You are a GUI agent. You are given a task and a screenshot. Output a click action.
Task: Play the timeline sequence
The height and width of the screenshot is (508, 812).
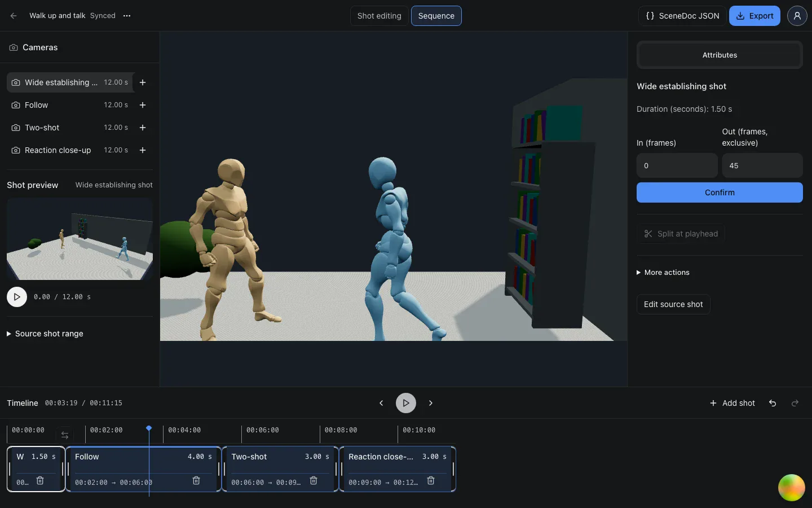[406, 403]
